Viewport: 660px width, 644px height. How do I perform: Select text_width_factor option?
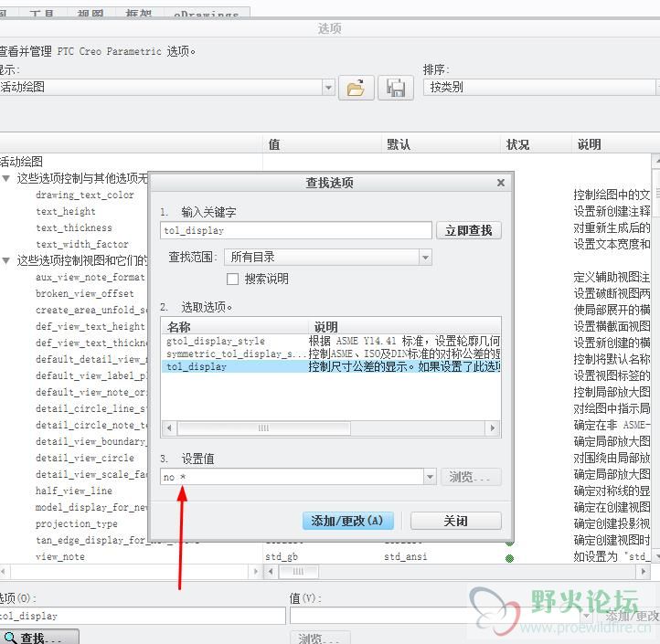82,244
